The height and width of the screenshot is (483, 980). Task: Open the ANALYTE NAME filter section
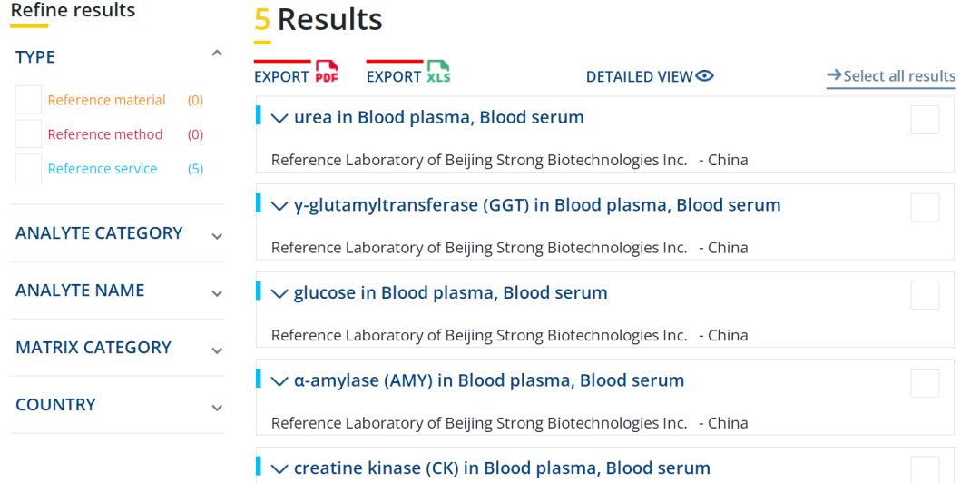217,293
